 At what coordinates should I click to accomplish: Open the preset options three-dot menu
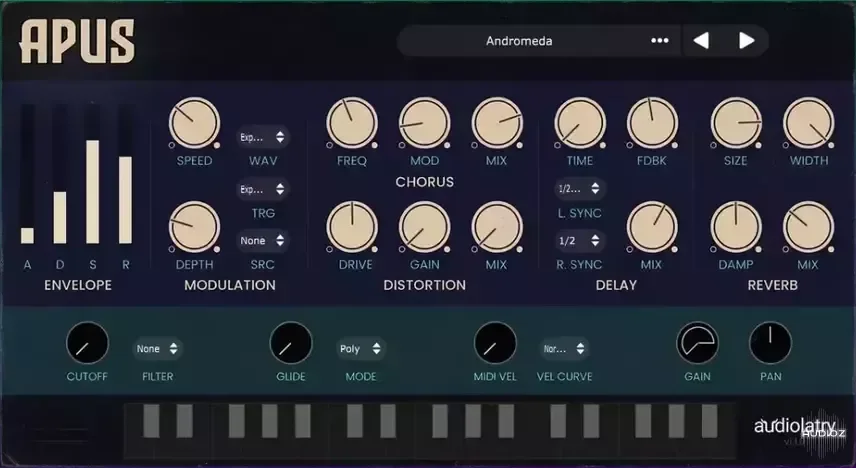[x=659, y=41]
